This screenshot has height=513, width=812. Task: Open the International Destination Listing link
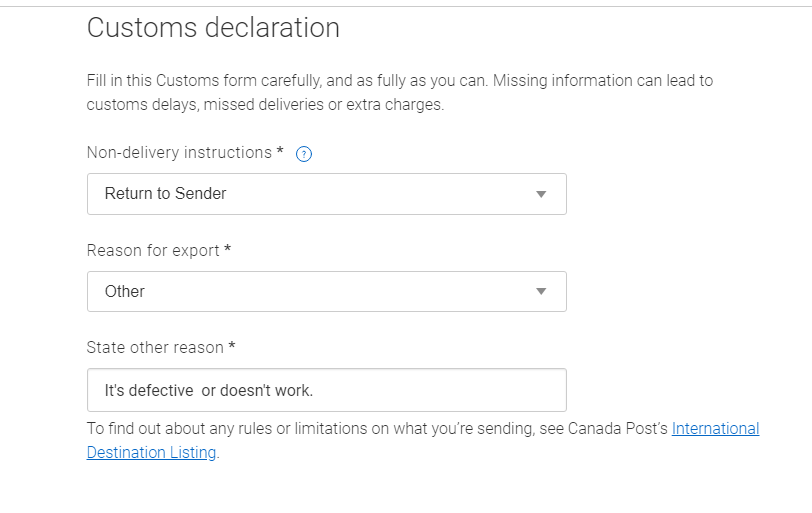click(x=715, y=429)
